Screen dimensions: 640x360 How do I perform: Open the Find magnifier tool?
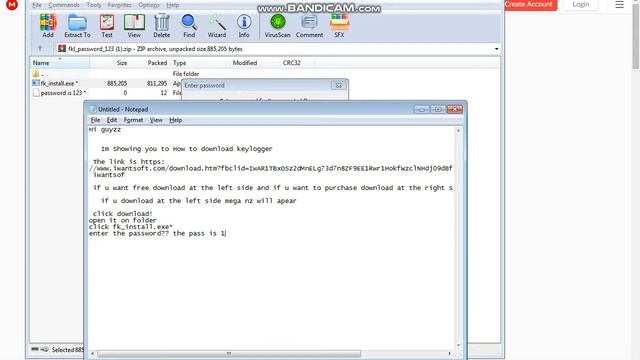point(189,26)
